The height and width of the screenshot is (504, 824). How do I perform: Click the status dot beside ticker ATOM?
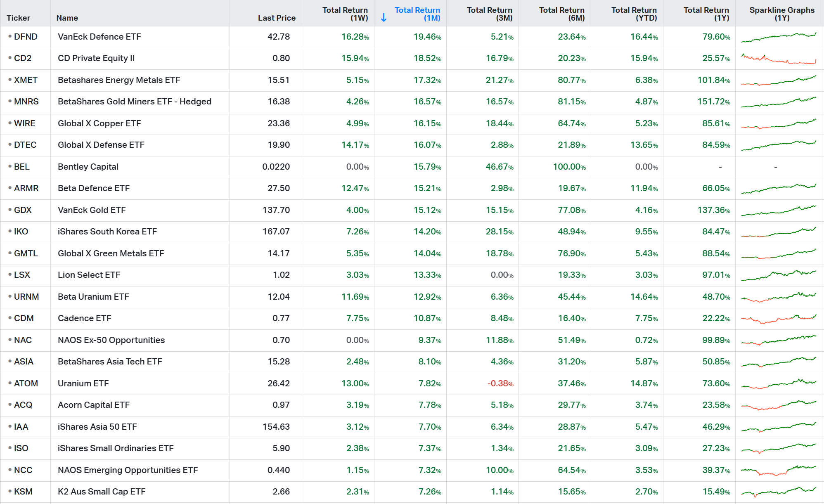click(9, 383)
